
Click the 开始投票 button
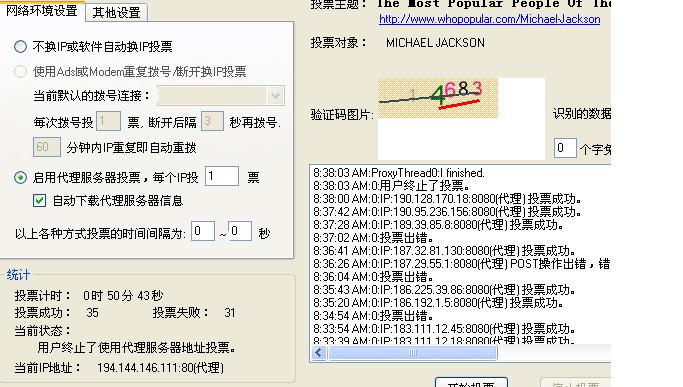[x=471, y=382]
